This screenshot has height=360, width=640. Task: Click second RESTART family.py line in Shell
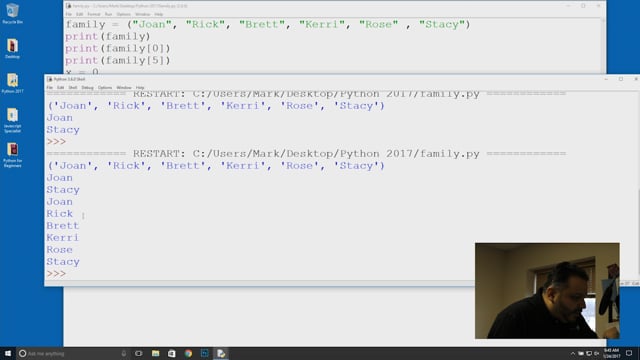point(306,154)
